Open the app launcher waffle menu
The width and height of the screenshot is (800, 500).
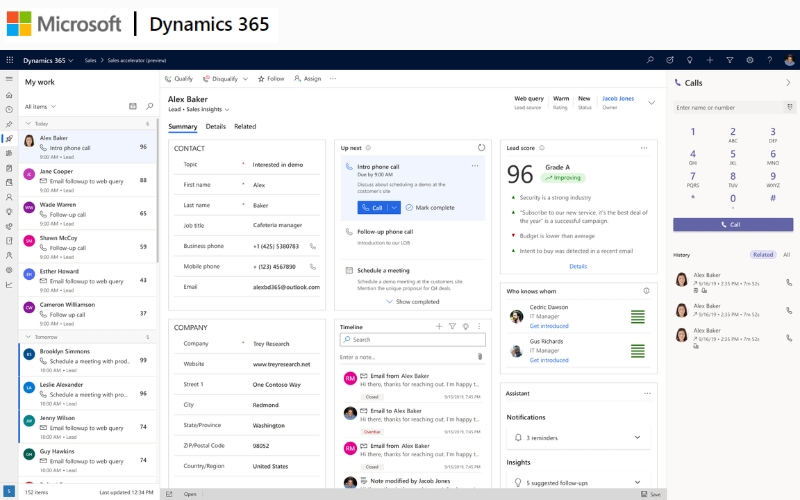click(x=10, y=61)
